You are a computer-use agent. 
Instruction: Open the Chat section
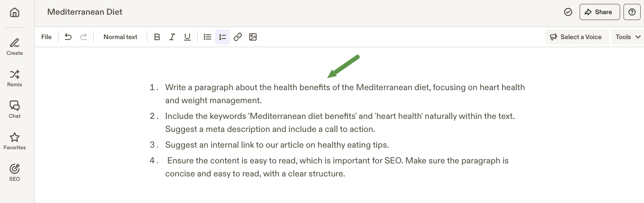(x=15, y=109)
